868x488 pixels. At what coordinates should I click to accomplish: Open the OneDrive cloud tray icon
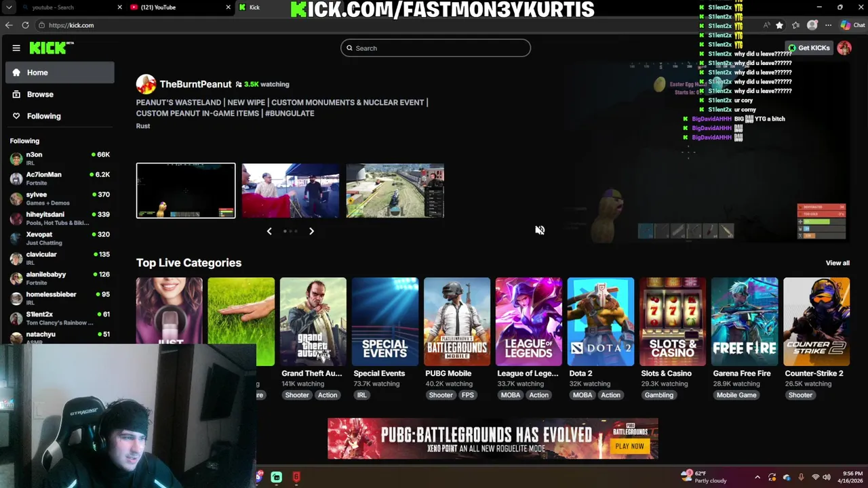coord(787,477)
